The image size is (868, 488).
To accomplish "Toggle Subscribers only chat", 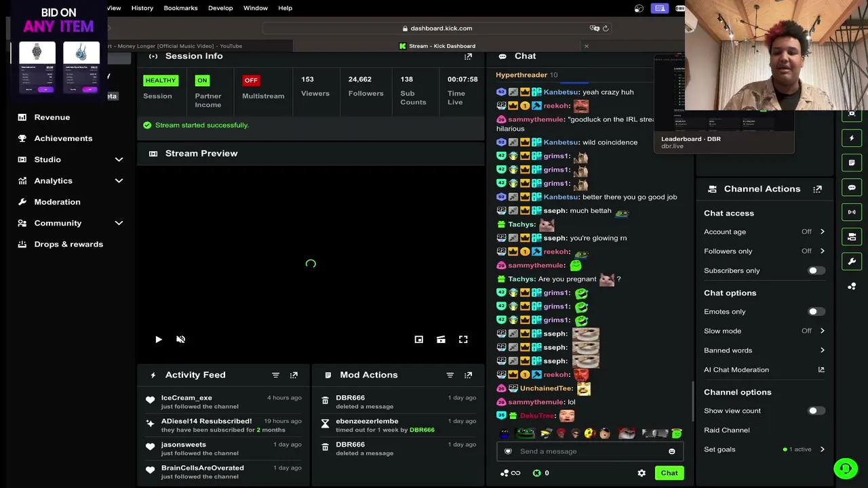I will 816,270.
